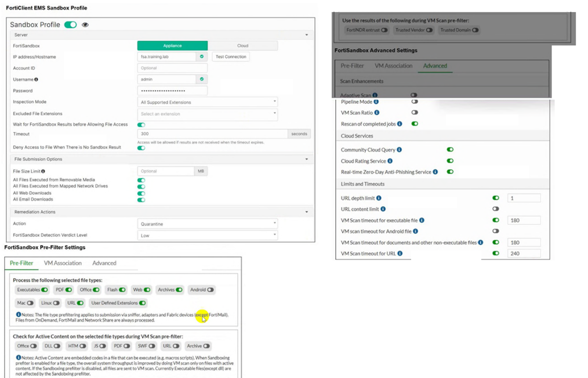Click info icon next to VM Scan timeout for URL

coord(400,253)
